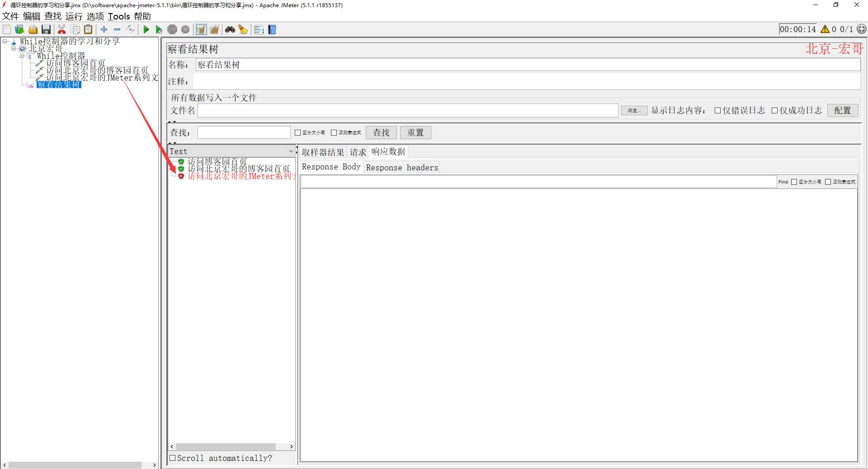The width and height of the screenshot is (868, 469).
Task: Select the 北京宏哥 thread group node
Action: click(45, 48)
